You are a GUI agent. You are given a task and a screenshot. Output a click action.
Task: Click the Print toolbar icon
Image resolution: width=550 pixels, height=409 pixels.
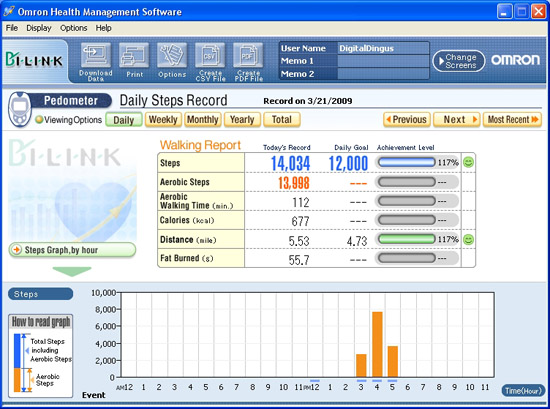pos(134,61)
